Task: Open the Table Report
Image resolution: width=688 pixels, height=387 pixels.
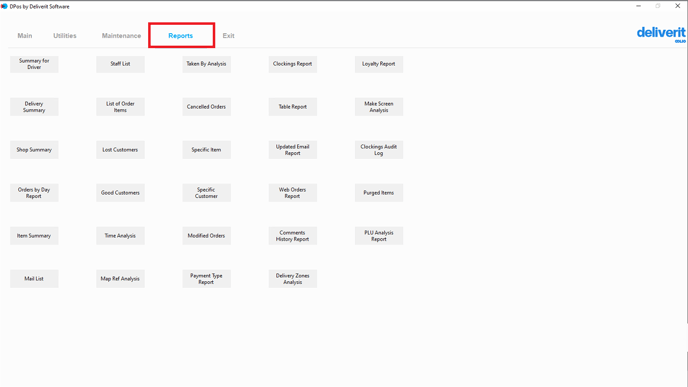Action: click(x=293, y=107)
